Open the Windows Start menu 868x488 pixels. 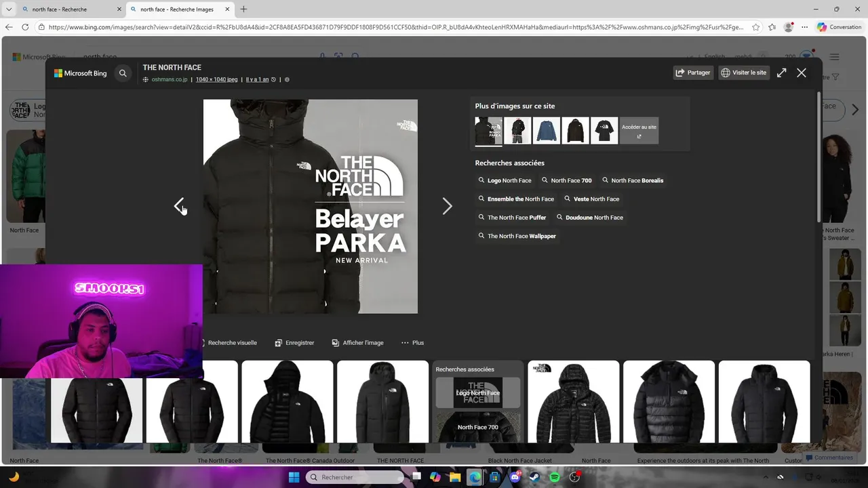294,477
